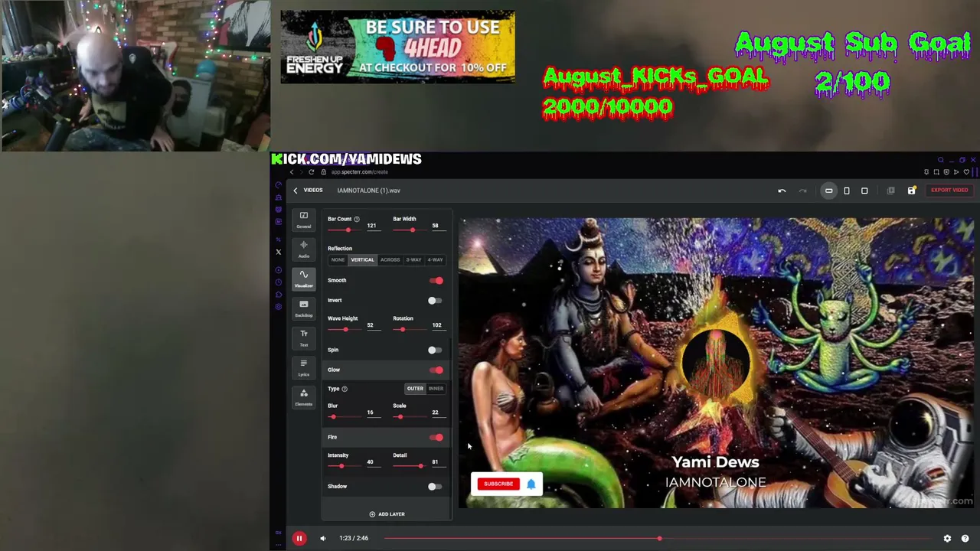This screenshot has width=980, height=551.
Task: Click the Subscribe button in preview
Action: click(498, 484)
